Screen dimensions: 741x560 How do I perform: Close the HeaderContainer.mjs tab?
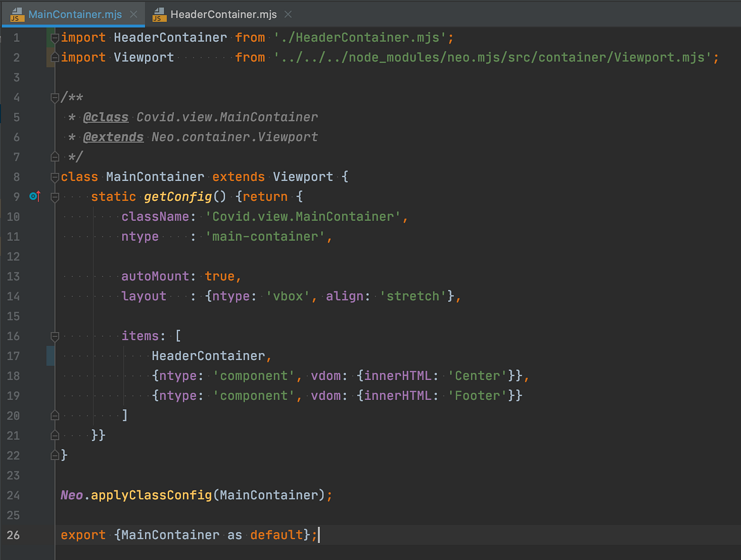287,14
